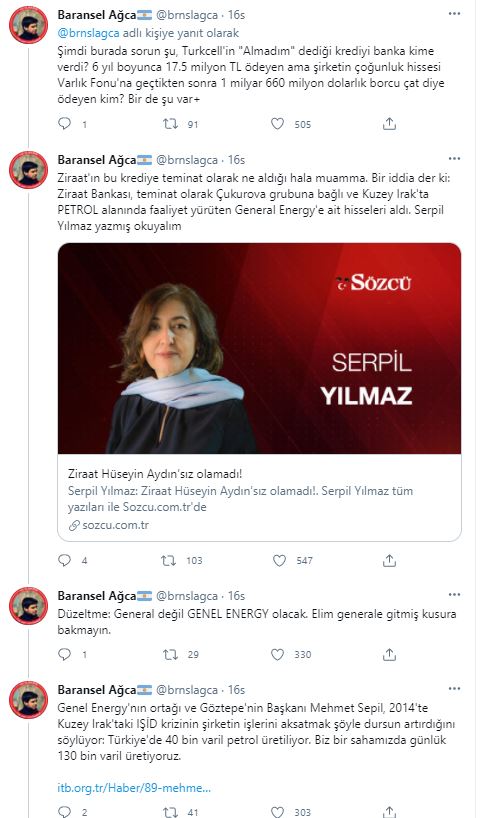Open more options on the first tweet
The width and height of the screenshot is (480, 818).
(x=454, y=14)
